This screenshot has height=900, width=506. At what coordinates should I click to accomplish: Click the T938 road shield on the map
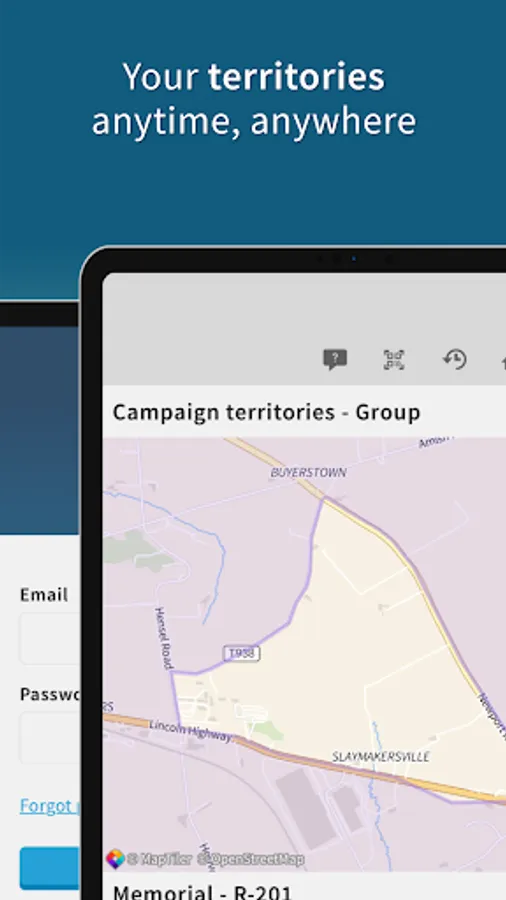pos(242,653)
